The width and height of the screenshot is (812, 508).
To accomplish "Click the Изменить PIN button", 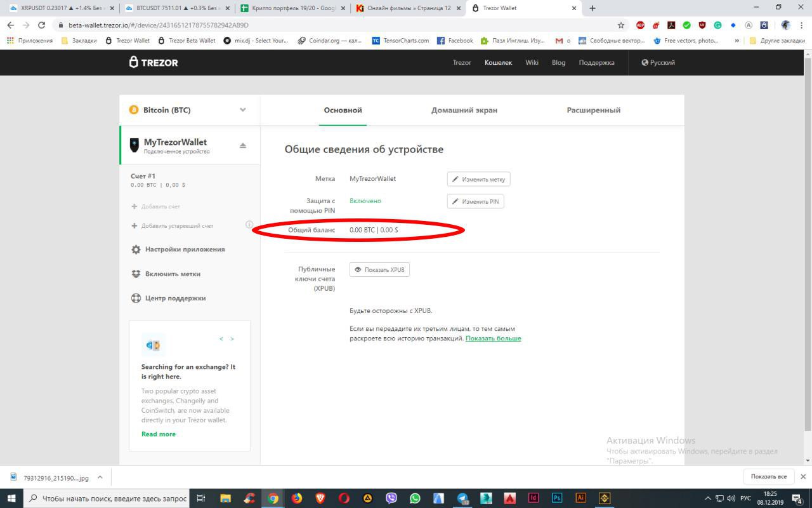I will (475, 201).
